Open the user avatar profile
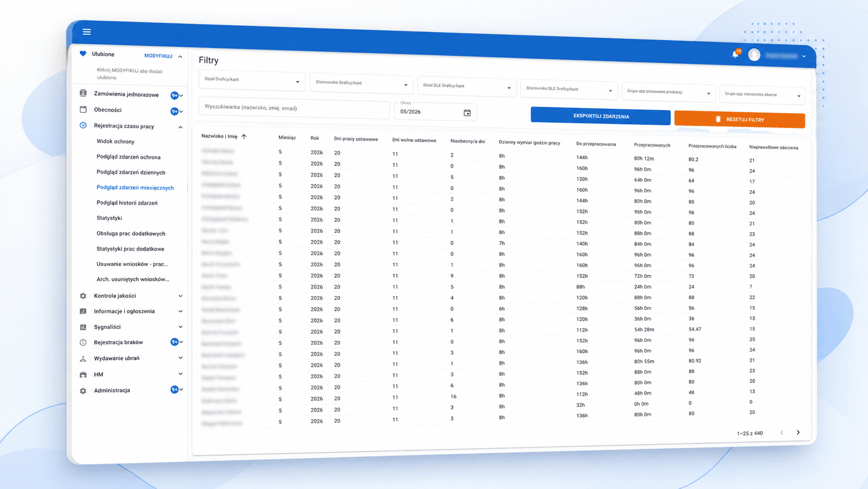 point(754,55)
